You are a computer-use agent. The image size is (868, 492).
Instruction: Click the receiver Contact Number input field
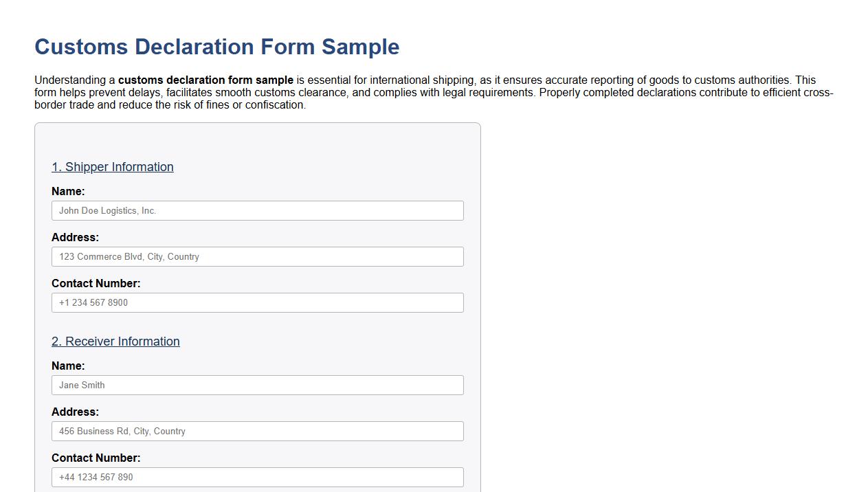pos(257,477)
